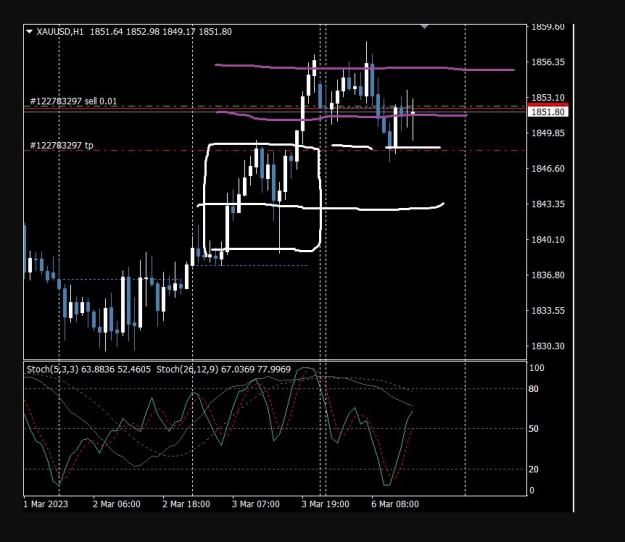The height and width of the screenshot is (542, 625).
Task: Select the #122783297 sell 0.01 order label
Action: tap(74, 101)
